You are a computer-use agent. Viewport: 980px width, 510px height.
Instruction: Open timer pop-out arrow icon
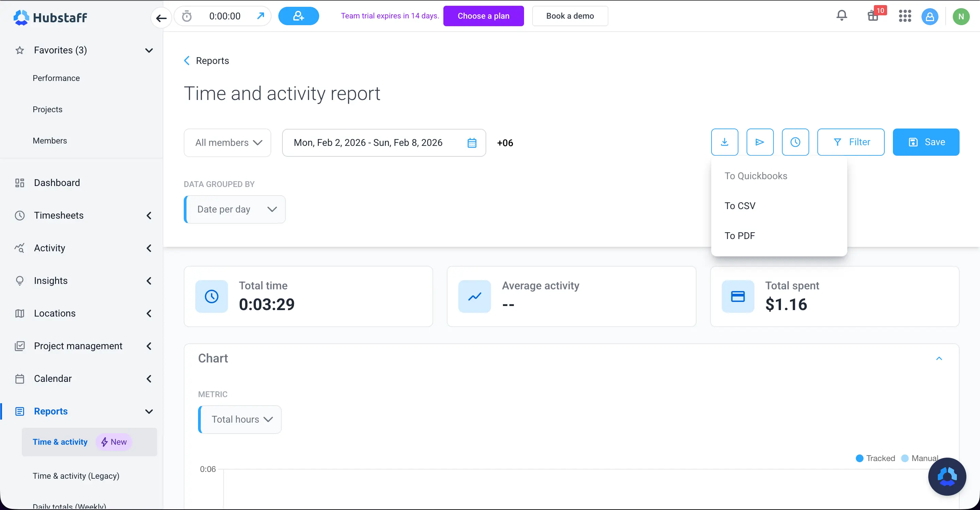pyautogui.click(x=261, y=16)
